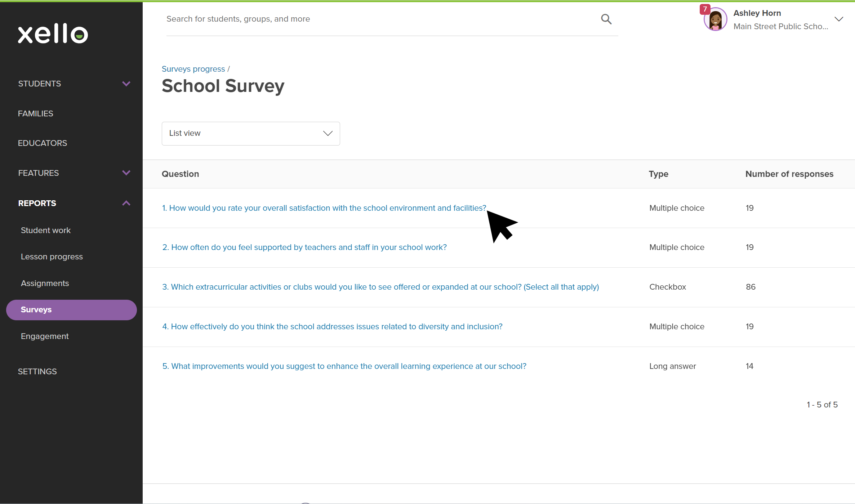Open the Engagement report
855x504 pixels.
45,336
